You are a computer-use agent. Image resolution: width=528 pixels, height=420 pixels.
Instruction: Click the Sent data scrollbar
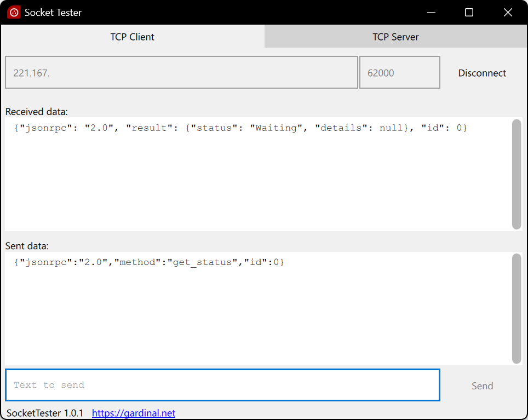click(516, 308)
